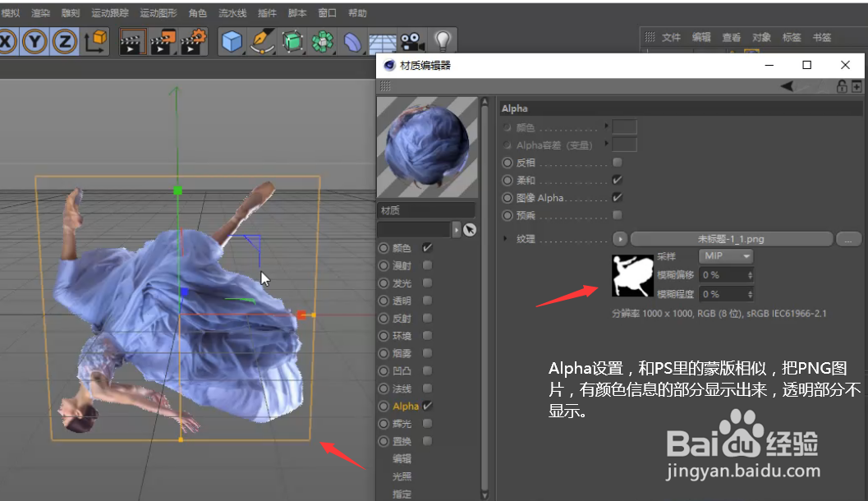Click the 模糊偏移 stepper arrows
Image resolution: width=868 pixels, height=501 pixels.
(x=750, y=275)
